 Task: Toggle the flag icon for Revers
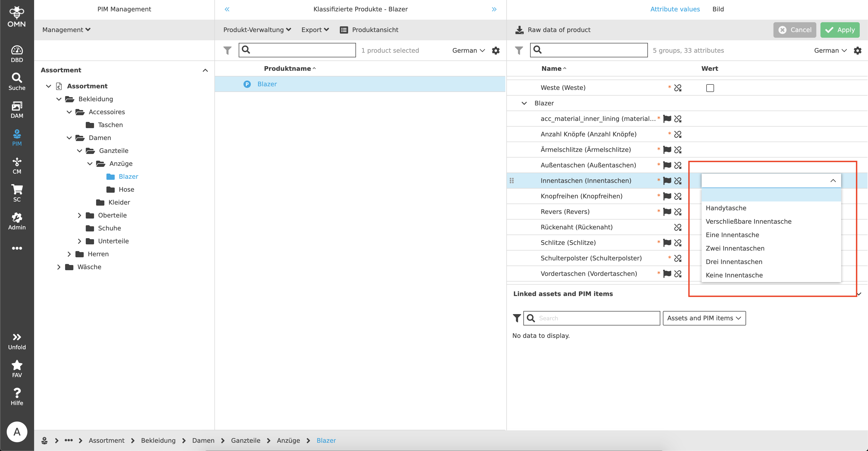coord(667,212)
